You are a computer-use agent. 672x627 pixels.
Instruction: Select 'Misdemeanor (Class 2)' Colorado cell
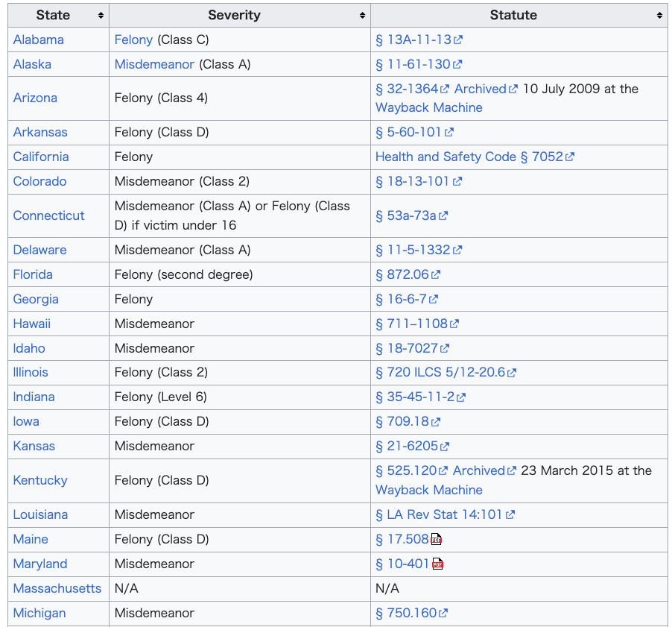(x=182, y=181)
